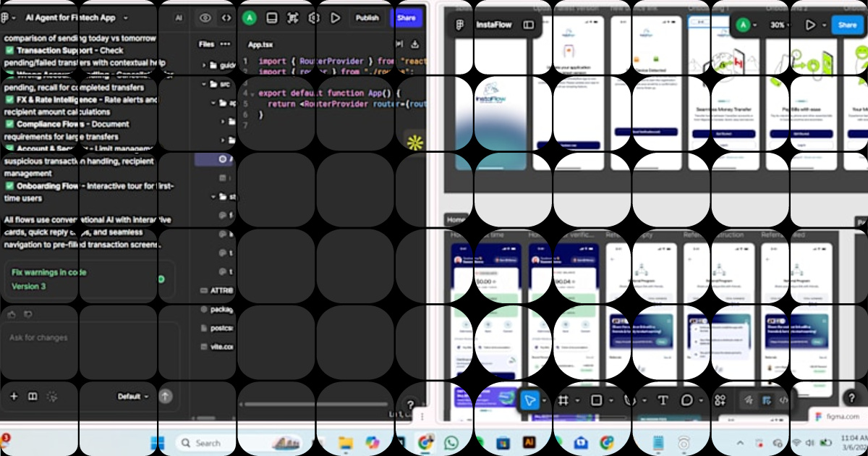This screenshot has height=456, width=868.
Task: Open the Frame tool options arrow
Action: pos(576,401)
